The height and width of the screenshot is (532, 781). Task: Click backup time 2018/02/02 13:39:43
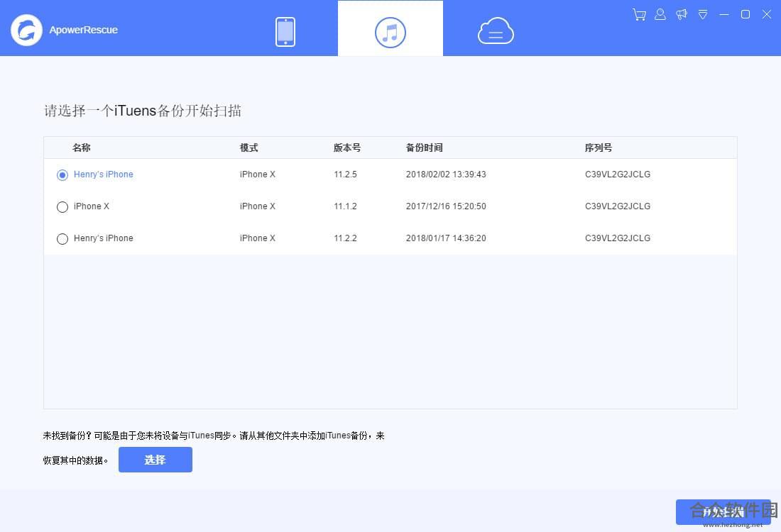coord(446,174)
